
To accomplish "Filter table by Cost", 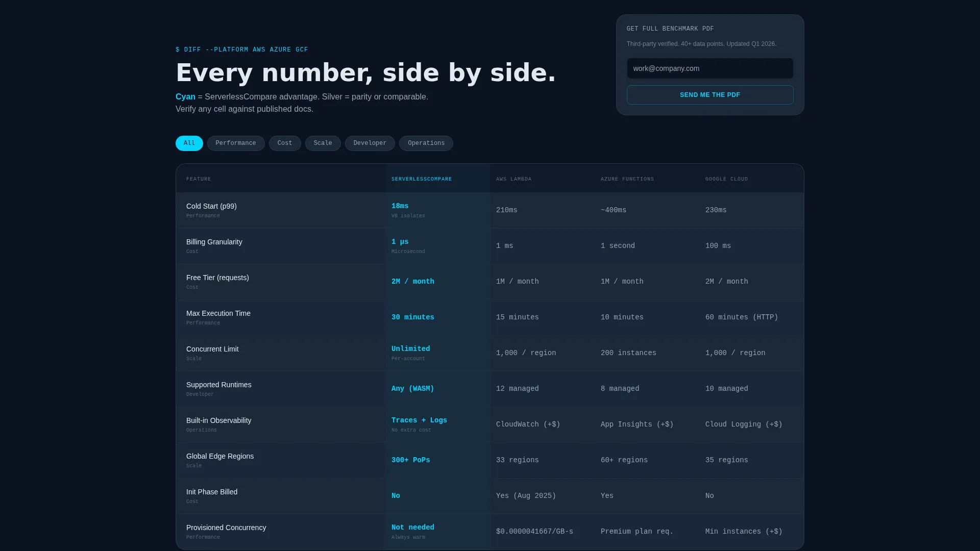I will point(285,143).
